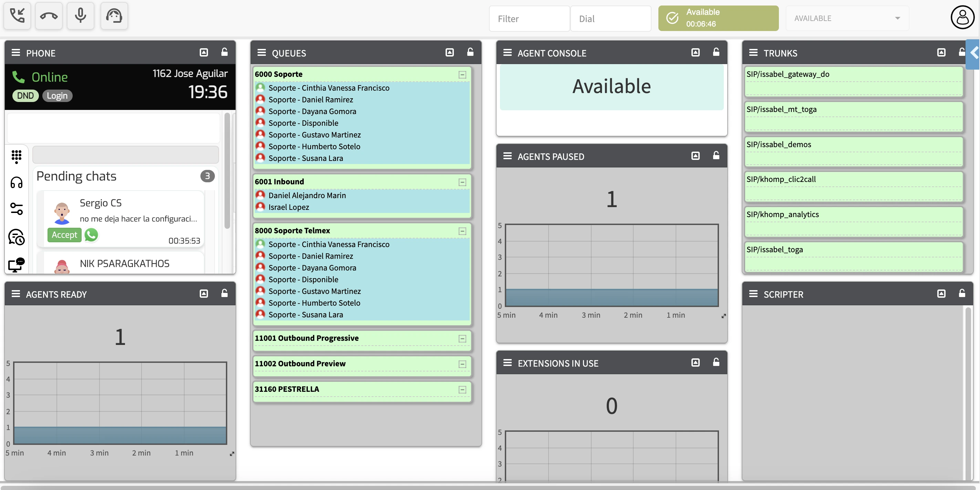980x490 pixels.
Task: Lock the QUEUES panel with its padlock icon
Action: 470,52
